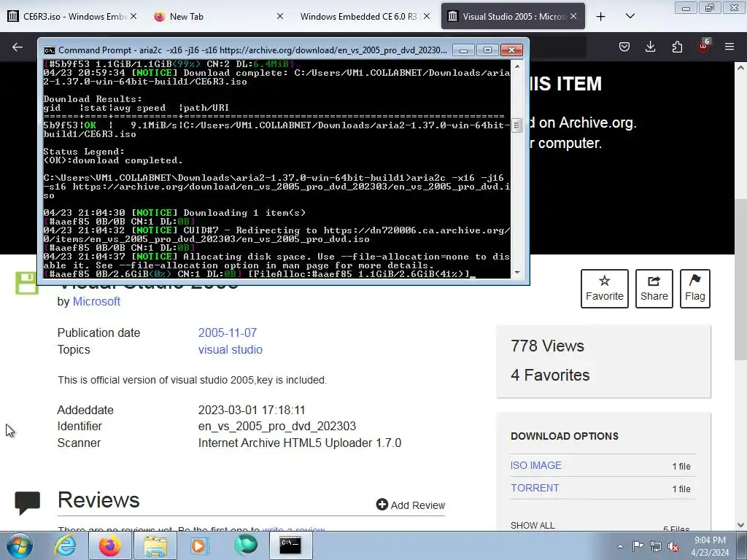Click the Command Prompt taskbar icon

[290, 545]
